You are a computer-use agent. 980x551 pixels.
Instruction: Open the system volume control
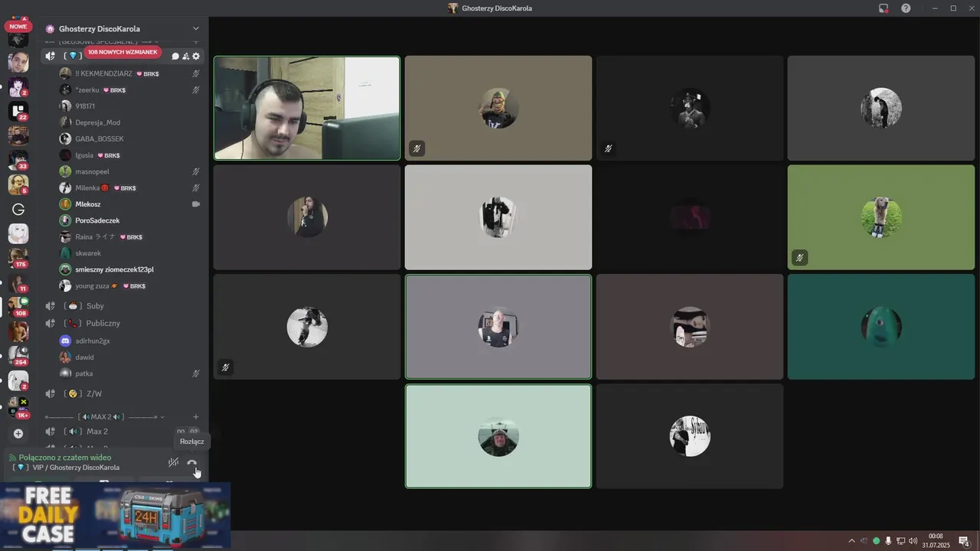(x=913, y=541)
